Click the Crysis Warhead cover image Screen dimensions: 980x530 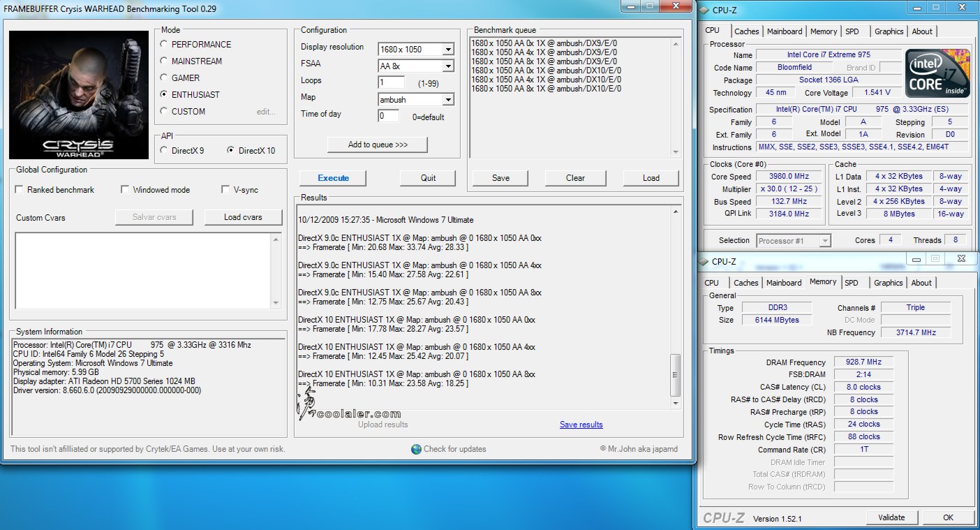78,95
